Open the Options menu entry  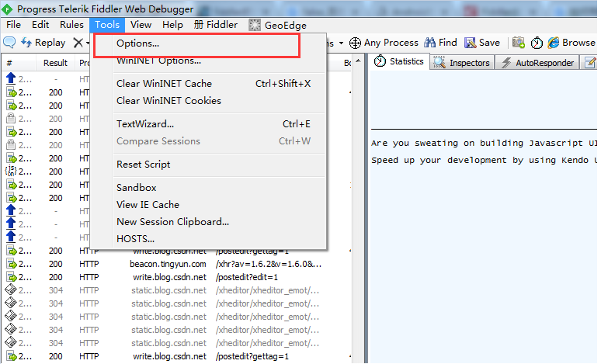208,43
